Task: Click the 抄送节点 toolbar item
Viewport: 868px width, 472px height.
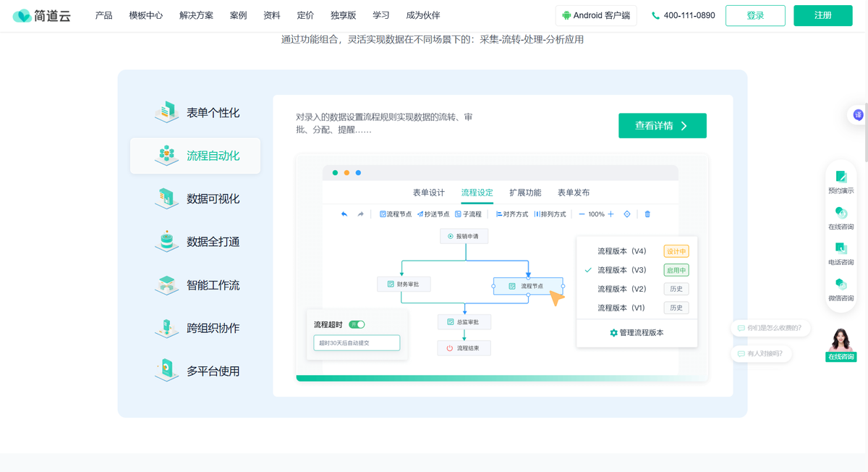Action: pyautogui.click(x=433, y=214)
